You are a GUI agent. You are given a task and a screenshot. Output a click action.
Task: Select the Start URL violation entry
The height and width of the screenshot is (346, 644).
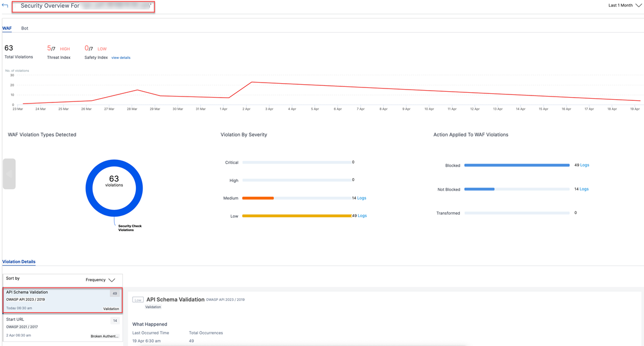(x=63, y=328)
